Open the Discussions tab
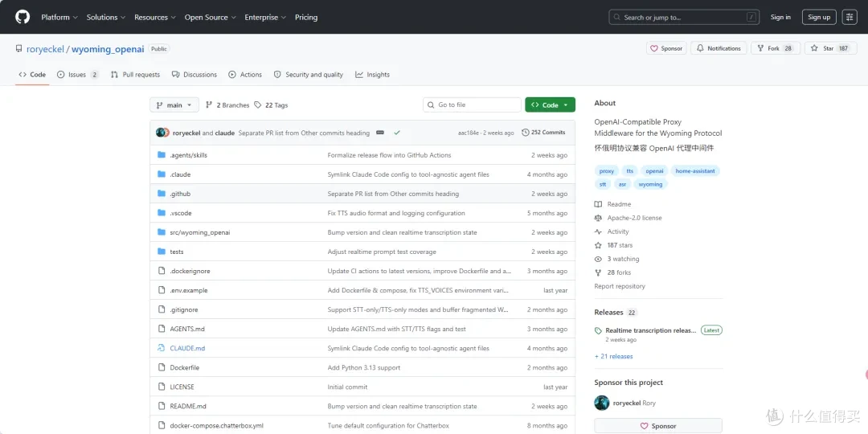Image resolution: width=868 pixels, height=434 pixels. [x=194, y=75]
